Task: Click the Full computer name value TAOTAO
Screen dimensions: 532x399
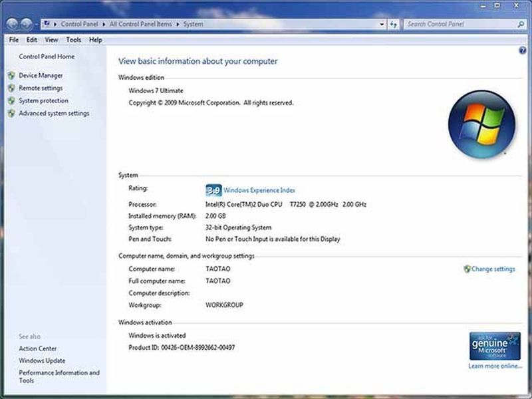Action: tap(218, 281)
